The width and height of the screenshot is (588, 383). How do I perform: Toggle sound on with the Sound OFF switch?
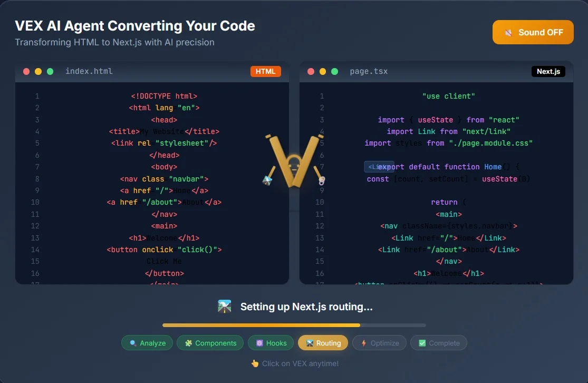coord(533,32)
